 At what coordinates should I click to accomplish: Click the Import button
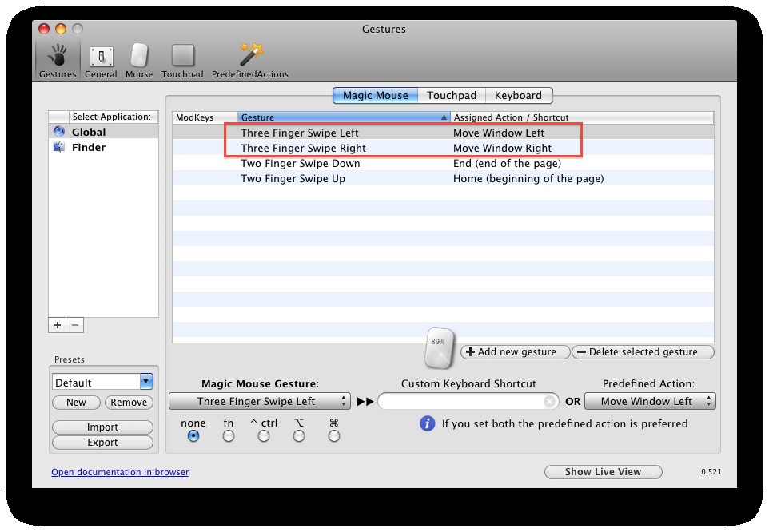pyautogui.click(x=102, y=427)
